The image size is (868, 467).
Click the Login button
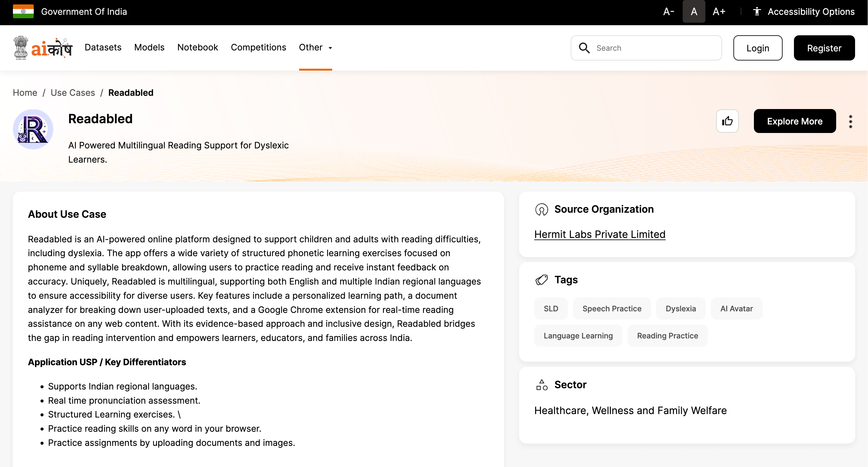[x=758, y=48]
